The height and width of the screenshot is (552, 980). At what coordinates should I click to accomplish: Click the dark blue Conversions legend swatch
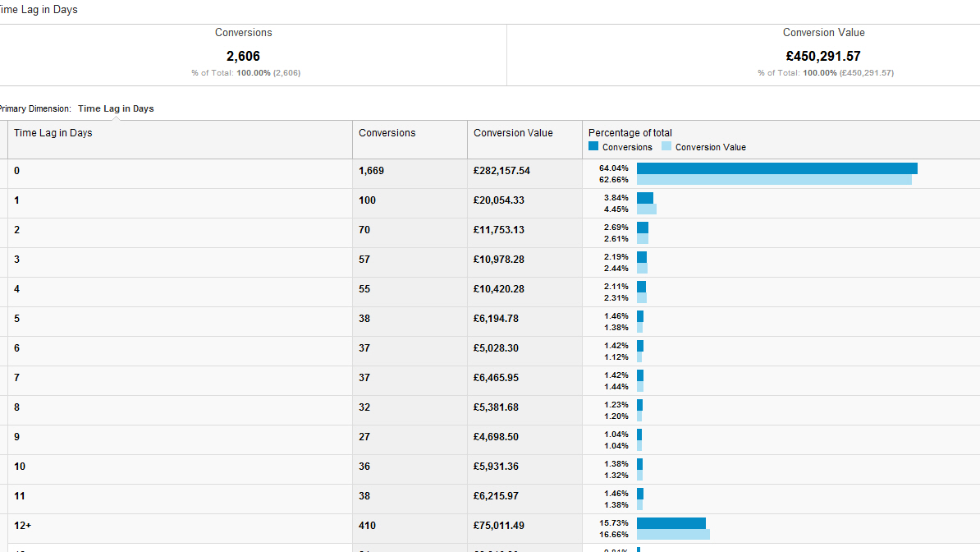593,147
